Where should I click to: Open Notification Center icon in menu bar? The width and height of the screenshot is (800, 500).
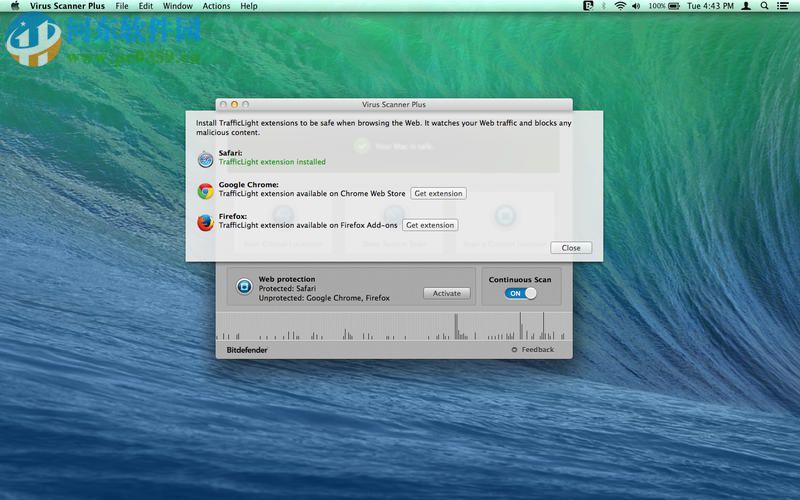click(x=783, y=6)
